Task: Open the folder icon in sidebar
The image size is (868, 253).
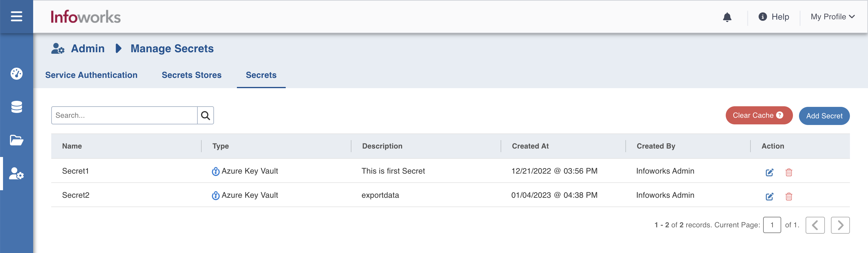Action: click(x=17, y=140)
